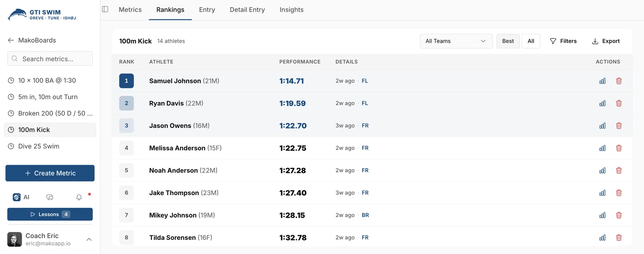Open Mikey Johnson's chart icon
This screenshot has width=644, height=254.
point(602,215)
